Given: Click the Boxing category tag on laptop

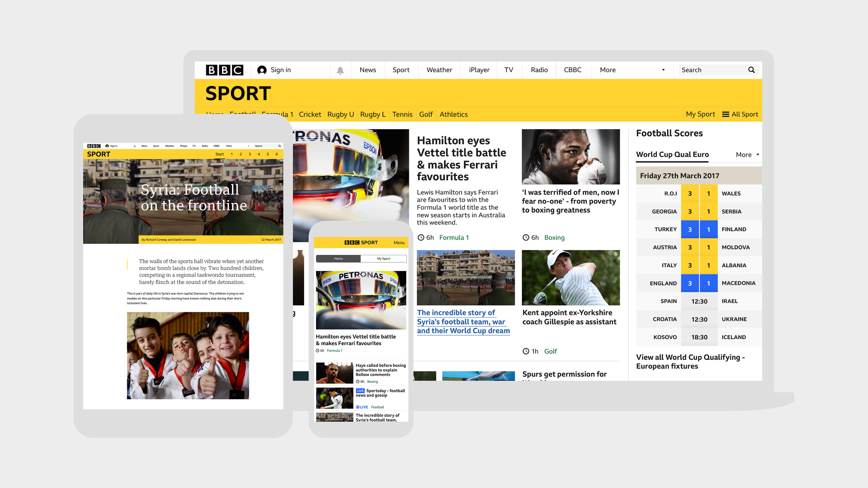Looking at the screenshot, I should pyautogui.click(x=554, y=237).
